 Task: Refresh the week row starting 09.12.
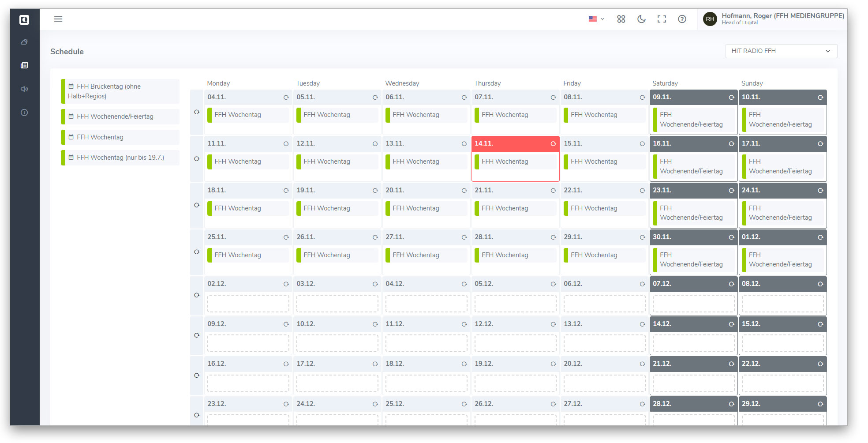point(197,335)
